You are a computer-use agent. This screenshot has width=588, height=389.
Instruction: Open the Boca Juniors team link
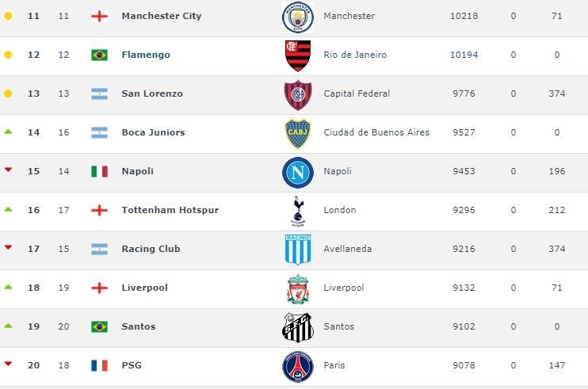153,132
